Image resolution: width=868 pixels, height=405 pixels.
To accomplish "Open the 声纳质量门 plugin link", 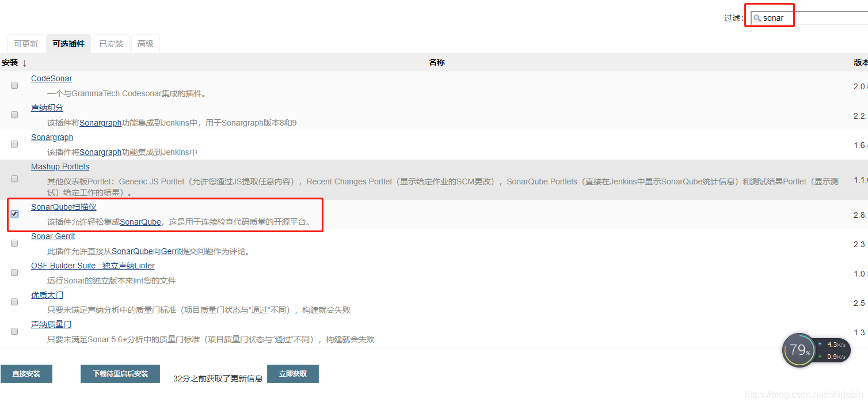I will (x=51, y=324).
